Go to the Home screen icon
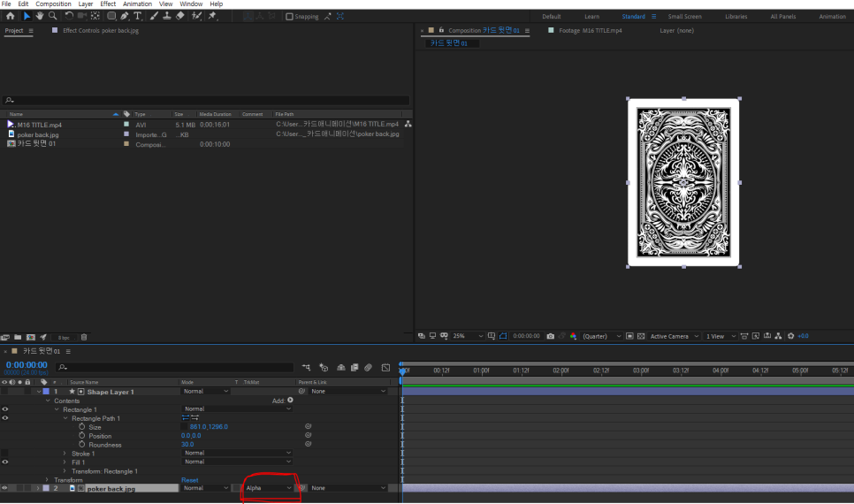 (x=11, y=16)
